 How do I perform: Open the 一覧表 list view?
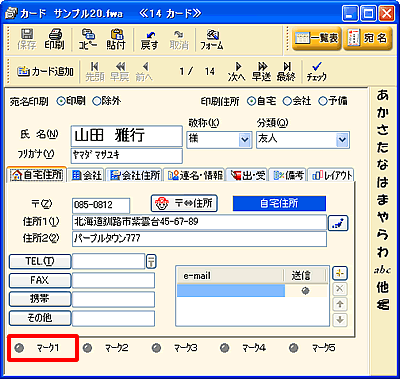coord(317,39)
